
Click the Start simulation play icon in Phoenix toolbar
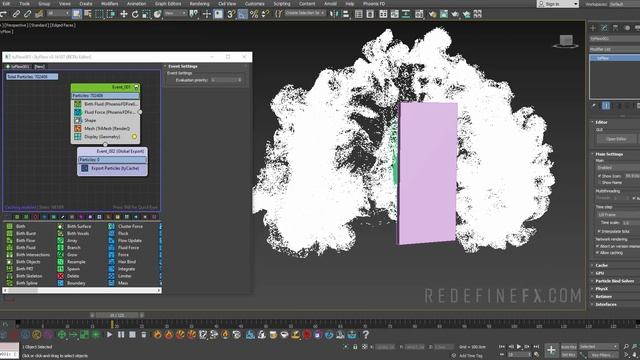pos(109,335)
